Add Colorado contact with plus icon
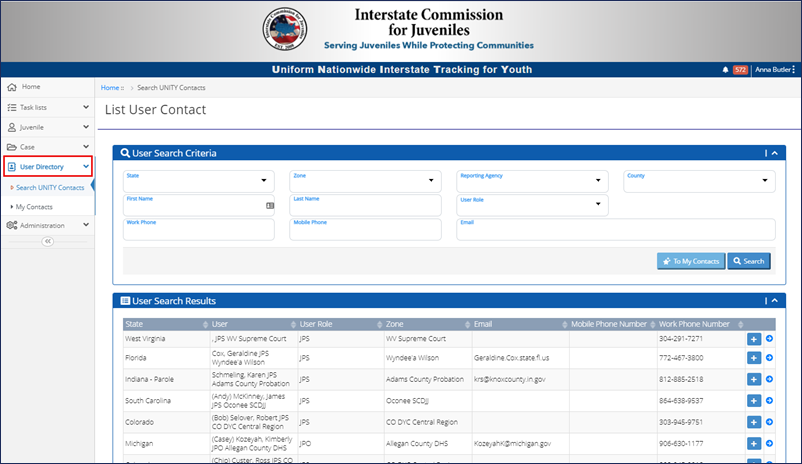Screen dimensions: 802x464 (x=754, y=422)
